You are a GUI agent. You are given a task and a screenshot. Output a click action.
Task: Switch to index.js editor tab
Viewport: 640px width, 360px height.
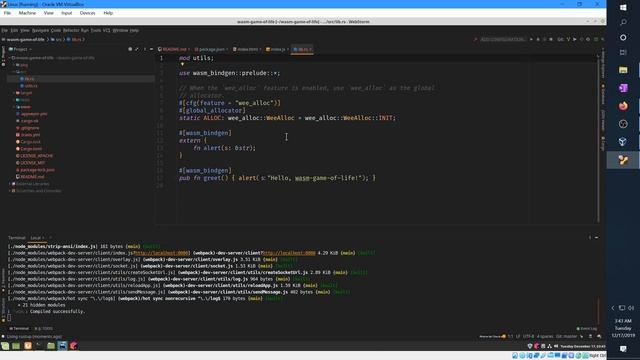point(277,49)
